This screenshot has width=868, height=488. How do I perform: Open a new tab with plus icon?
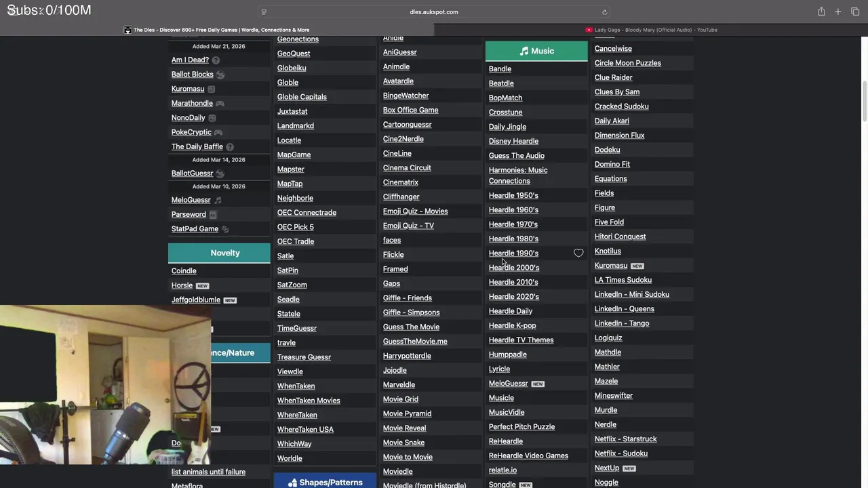(x=838, y=12)
